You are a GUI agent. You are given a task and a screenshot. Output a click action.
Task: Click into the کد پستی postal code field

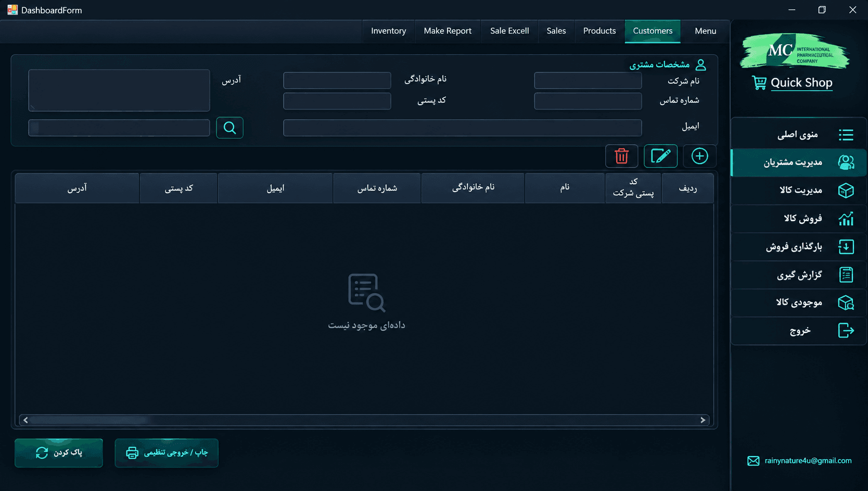337,101
